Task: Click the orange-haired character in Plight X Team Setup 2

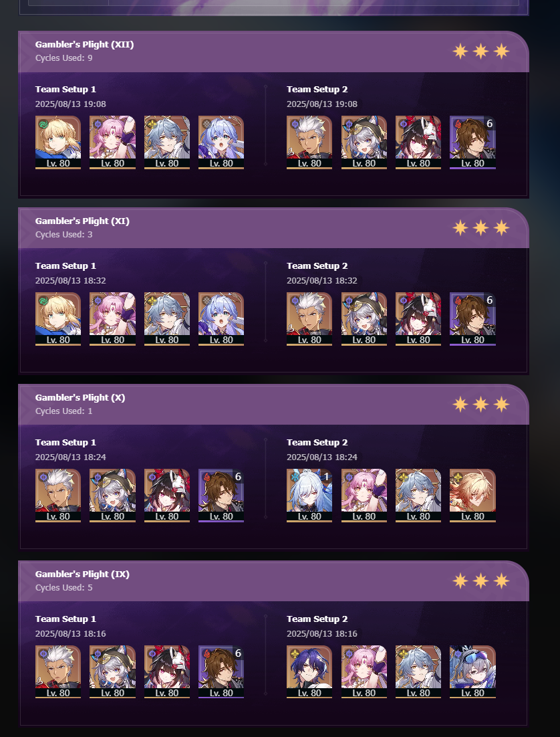Action: coord(472,496)
